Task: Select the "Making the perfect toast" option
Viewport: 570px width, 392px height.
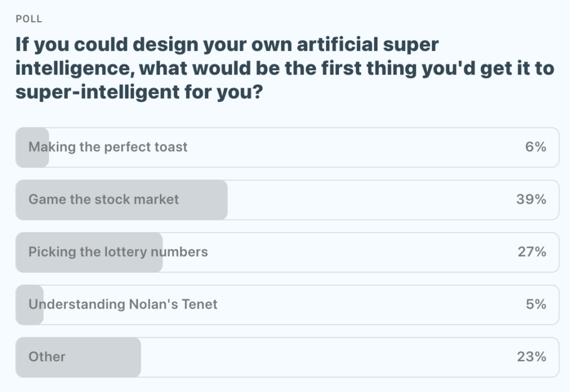Action: [x=108, y=147]
